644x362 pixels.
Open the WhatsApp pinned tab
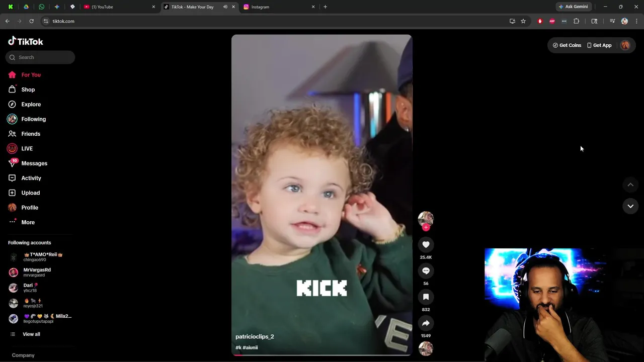[x=41, y=7]
